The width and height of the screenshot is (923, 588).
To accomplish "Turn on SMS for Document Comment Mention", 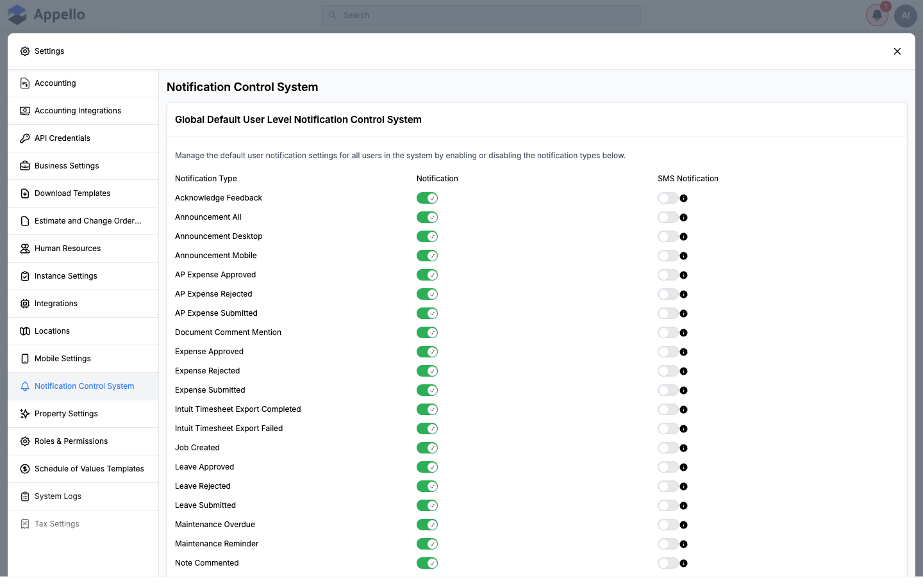I will coord(668,332).
